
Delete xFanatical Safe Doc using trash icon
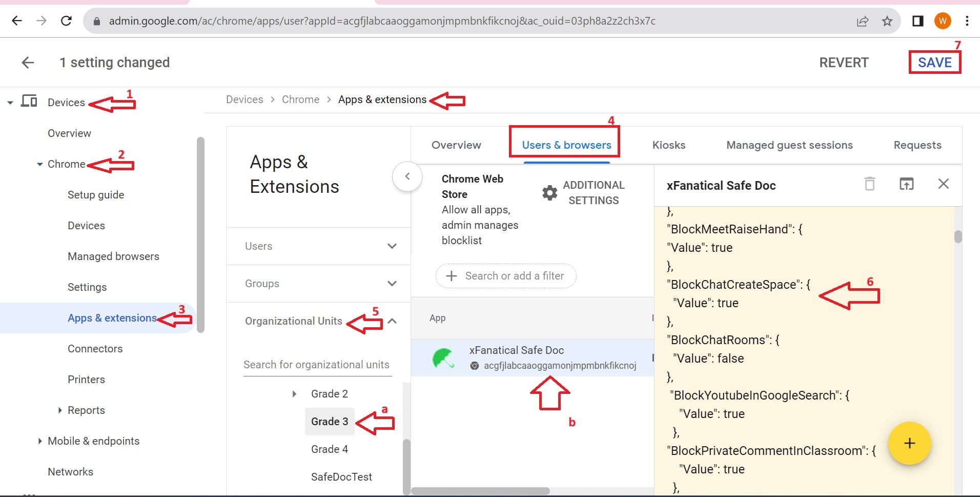point(869,184)
